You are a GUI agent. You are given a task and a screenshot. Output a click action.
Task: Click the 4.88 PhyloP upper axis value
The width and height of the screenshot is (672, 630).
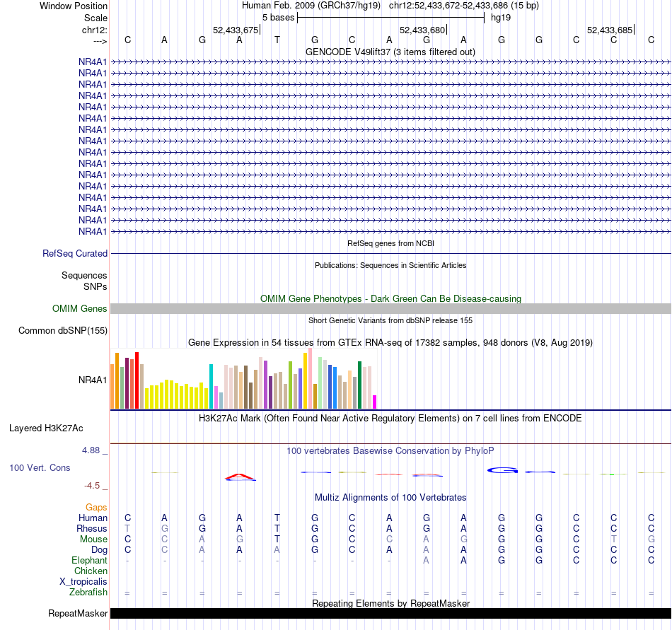(91, 450)
